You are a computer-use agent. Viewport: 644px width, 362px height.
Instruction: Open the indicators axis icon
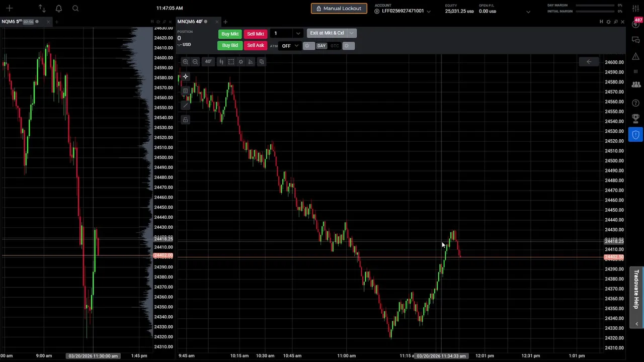pyautogui.click(x=251, y=61)
